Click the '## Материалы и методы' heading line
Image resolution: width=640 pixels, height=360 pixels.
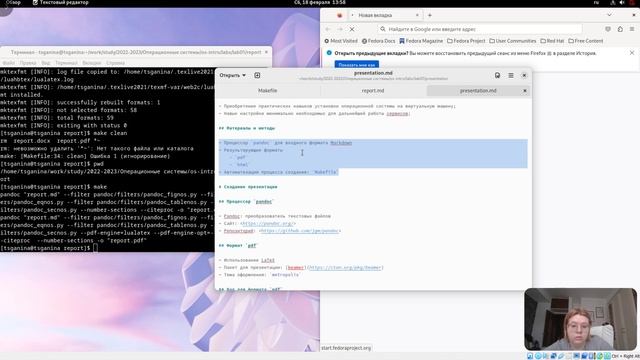[x=247, y=128]
